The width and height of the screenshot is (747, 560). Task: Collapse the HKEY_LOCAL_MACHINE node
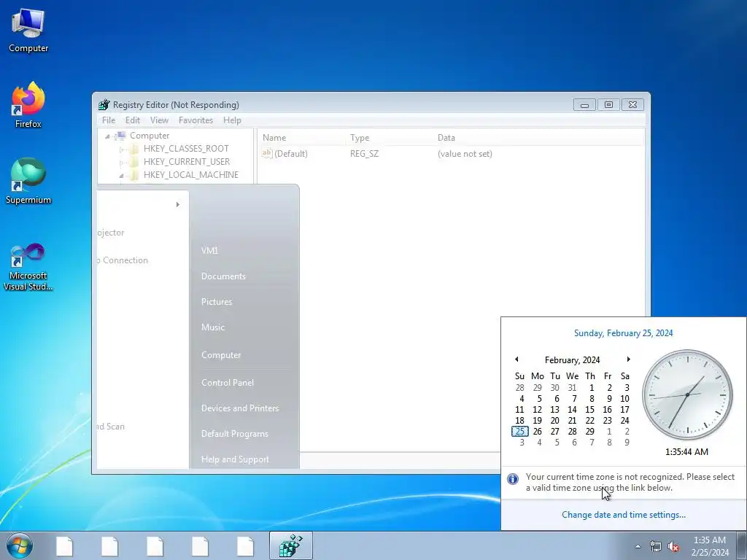pos(122,175)
